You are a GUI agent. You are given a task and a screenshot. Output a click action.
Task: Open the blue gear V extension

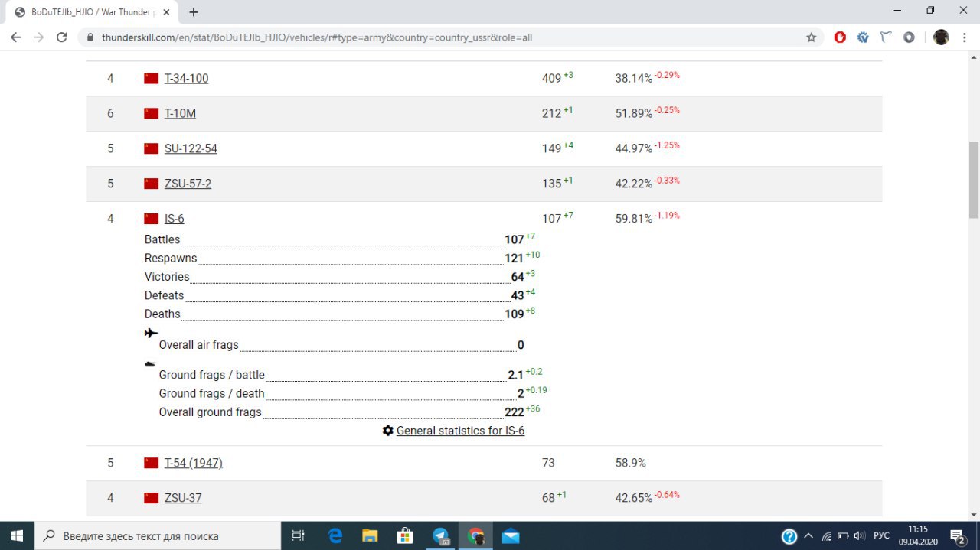863,37
